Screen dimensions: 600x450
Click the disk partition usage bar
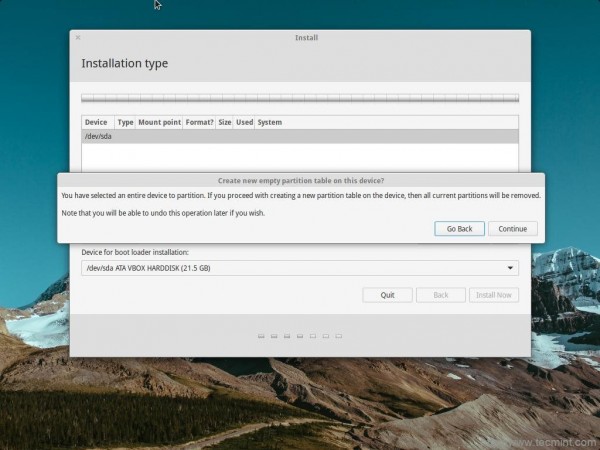300,98
